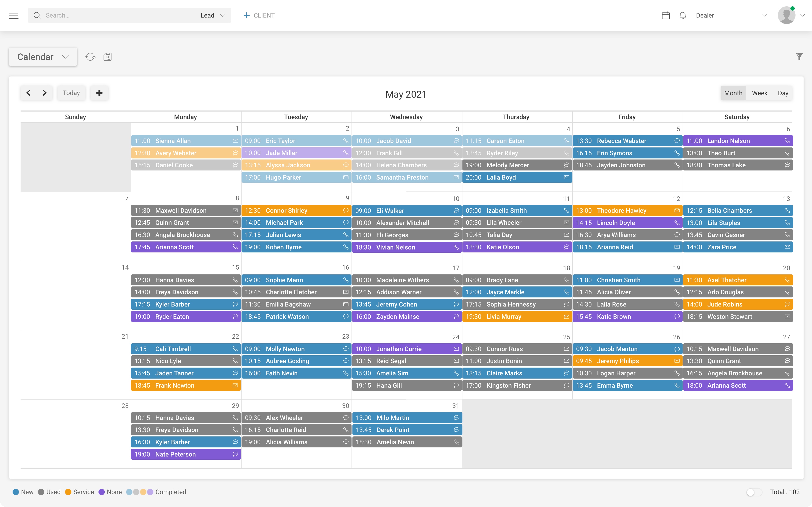Click the calendar icon in top navigation bar
The height and width of the screenshot is (507, 812).
point(666,15)
